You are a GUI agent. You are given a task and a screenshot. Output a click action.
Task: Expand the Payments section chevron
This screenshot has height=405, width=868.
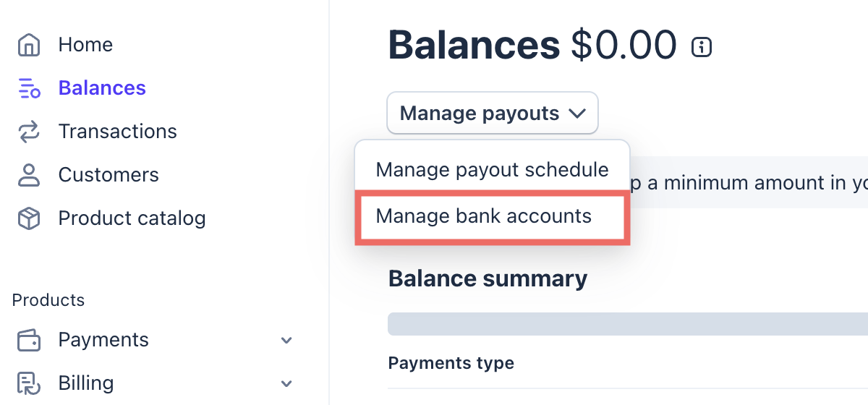[x=286, y=340]
